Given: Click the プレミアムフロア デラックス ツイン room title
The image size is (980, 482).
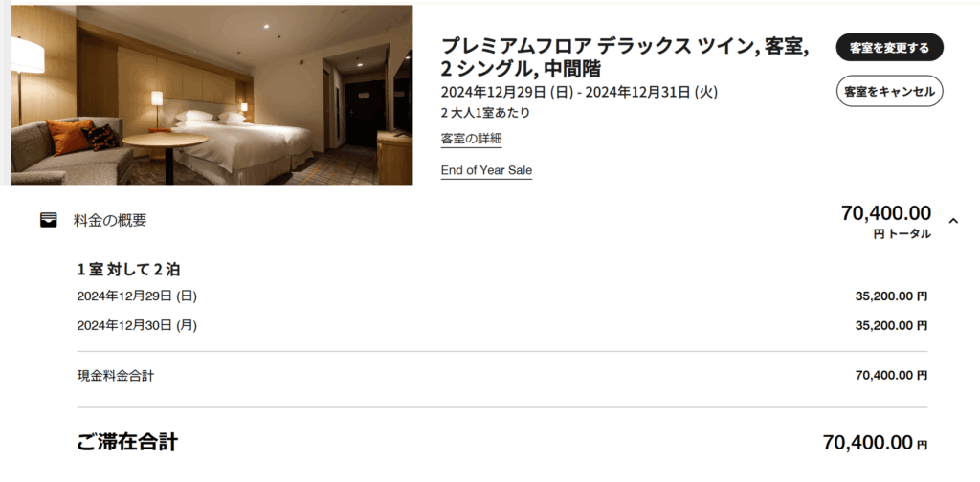Looking at the screenshot, I should [625, 56].
